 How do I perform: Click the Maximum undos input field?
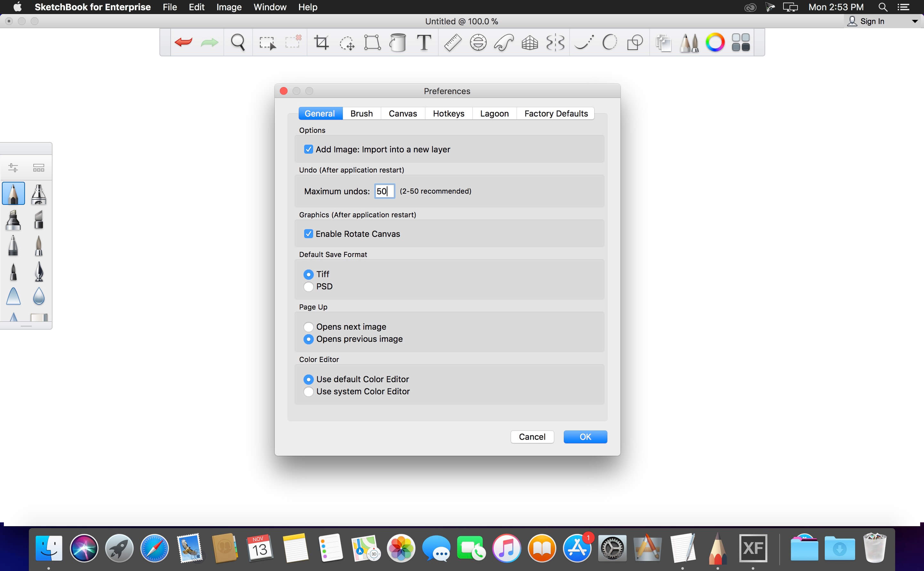click(385, 191)
